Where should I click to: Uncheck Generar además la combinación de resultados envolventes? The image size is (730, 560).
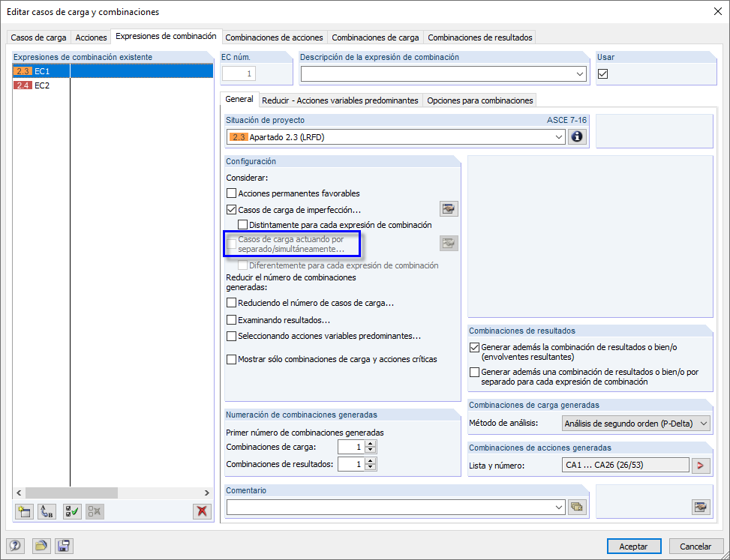tap(474, 347)
